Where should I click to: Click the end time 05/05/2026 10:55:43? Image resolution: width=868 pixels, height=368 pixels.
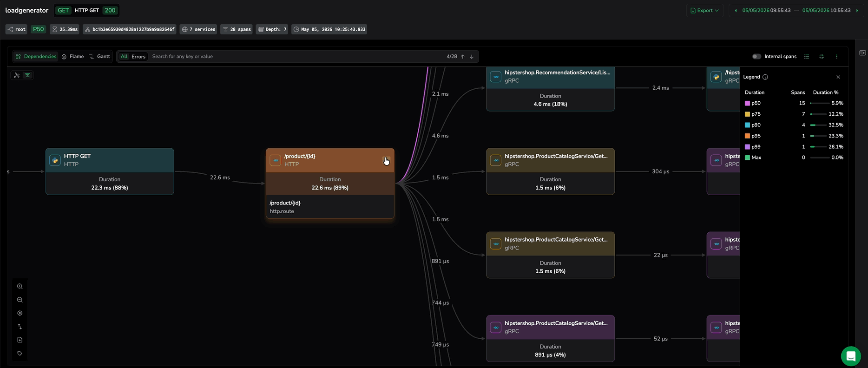[x=827, y=10]
